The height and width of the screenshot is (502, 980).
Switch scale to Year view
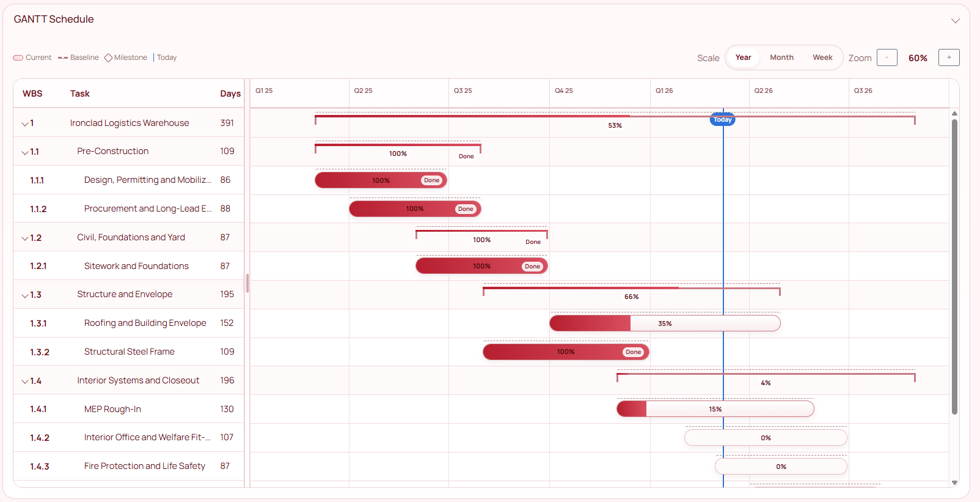(743, 57)
